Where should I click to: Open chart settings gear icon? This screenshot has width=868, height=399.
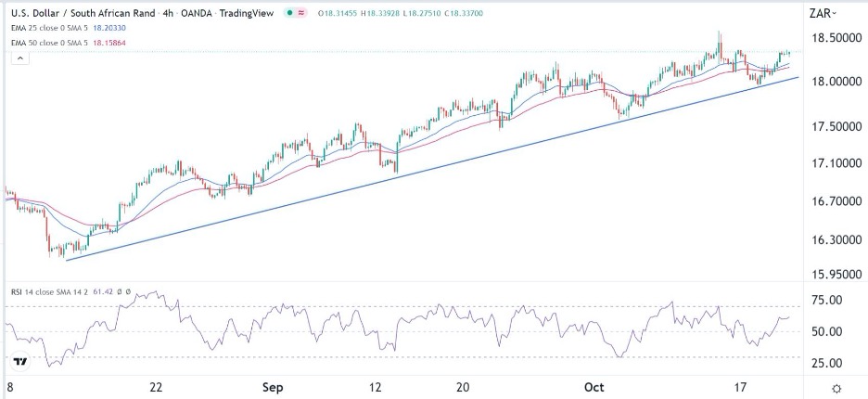(x=836, y=388)
